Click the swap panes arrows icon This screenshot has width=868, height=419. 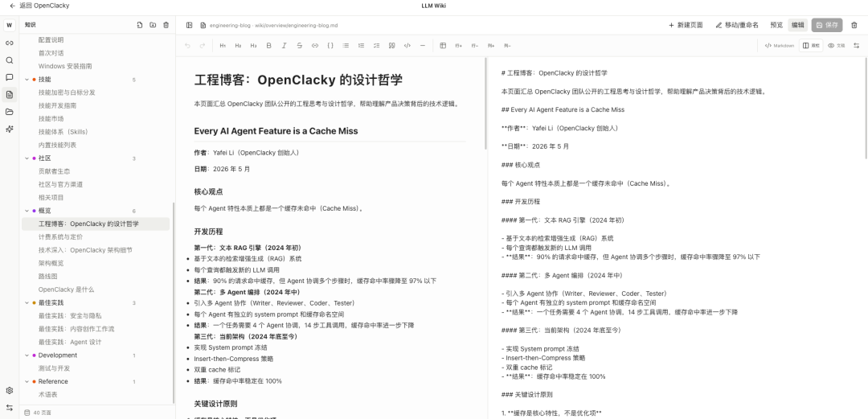click(x=857, y=46)
